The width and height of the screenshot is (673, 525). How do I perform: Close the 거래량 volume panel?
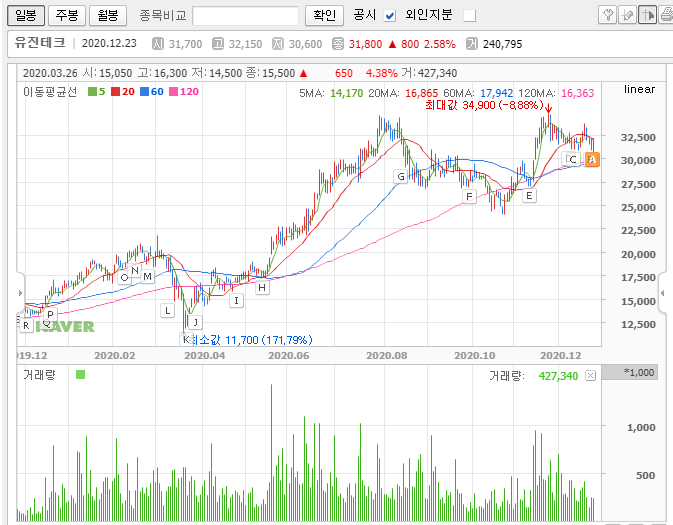[x=591, y=376]
